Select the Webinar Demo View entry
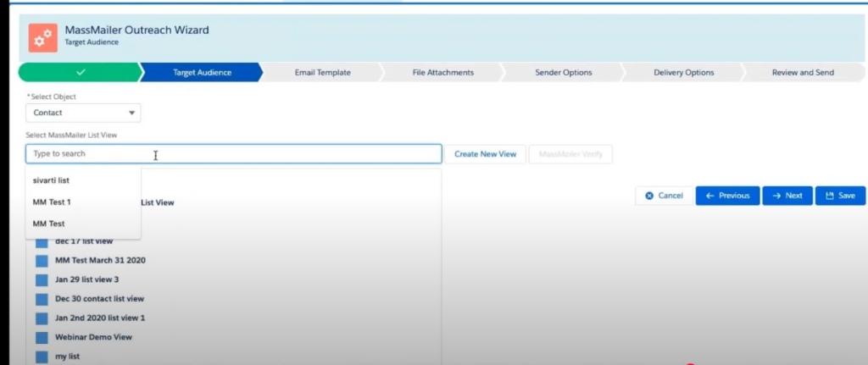 point(93,337)
